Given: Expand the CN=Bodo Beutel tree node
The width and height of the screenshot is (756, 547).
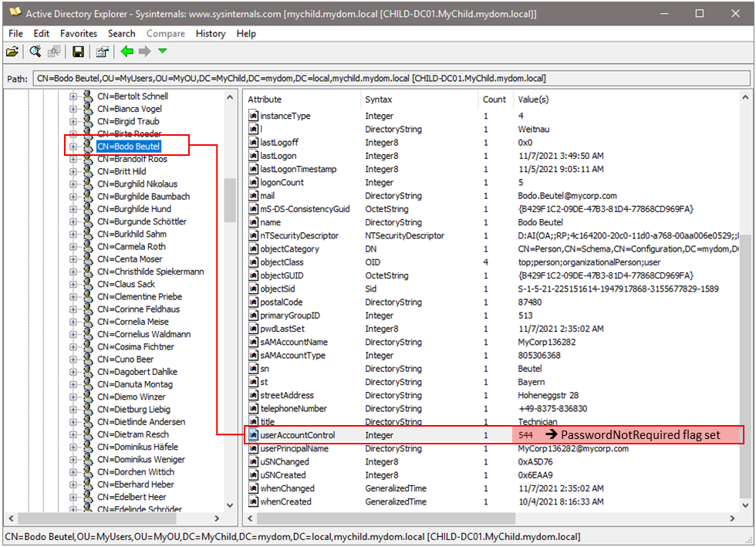Looking at the screenshot, I should pos(73,145).
